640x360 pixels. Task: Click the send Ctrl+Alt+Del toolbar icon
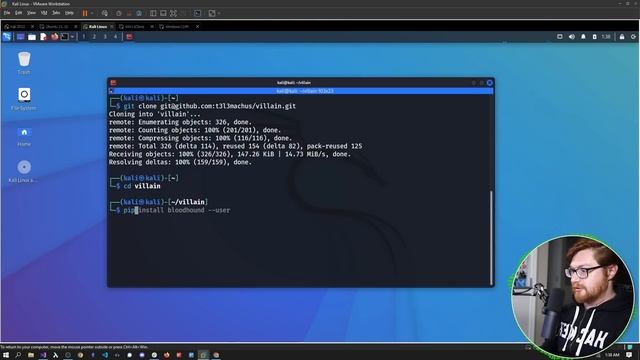(105, 13)
